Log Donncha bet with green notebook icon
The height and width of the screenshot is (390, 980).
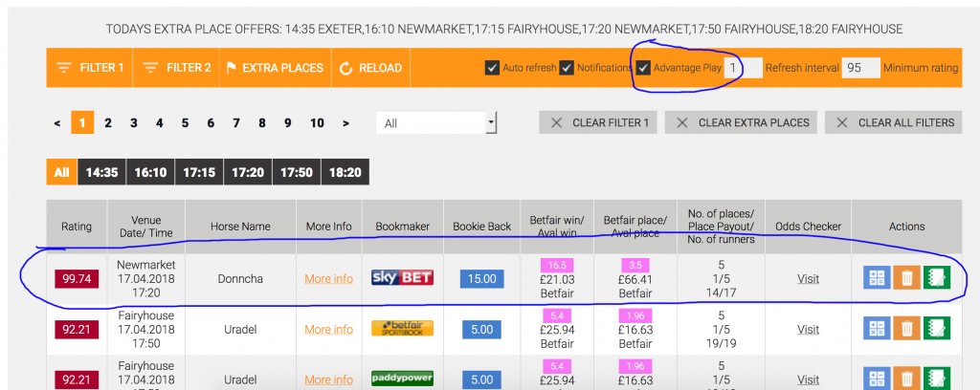(936, 278)
